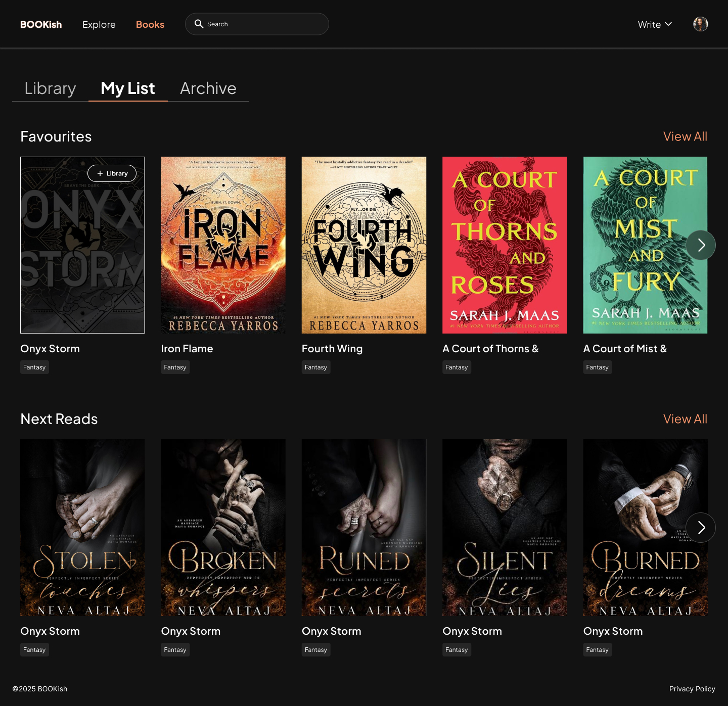Select Fantasy tag under Favourites Onyx Storm

34,367
